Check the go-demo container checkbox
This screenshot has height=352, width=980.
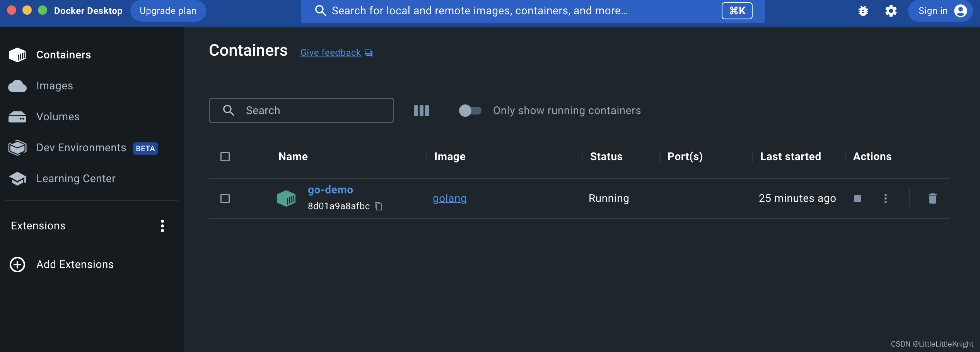tap(225, 198)
